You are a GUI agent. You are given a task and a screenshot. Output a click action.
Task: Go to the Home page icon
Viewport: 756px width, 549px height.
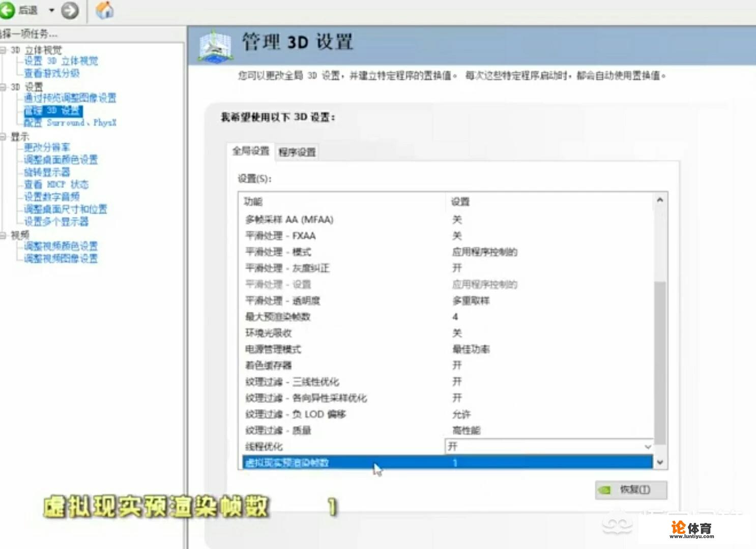105,10
